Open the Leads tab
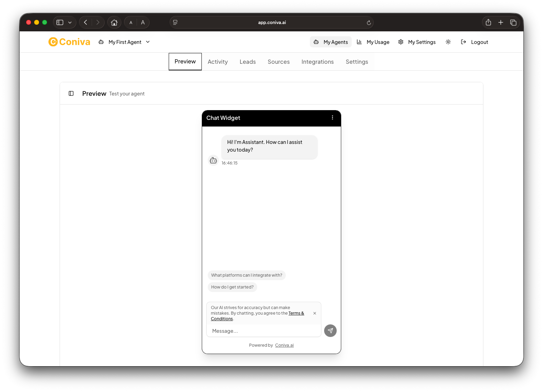Image resolution: width=543 pixels, height=392 pixels. tap(247, 61)
